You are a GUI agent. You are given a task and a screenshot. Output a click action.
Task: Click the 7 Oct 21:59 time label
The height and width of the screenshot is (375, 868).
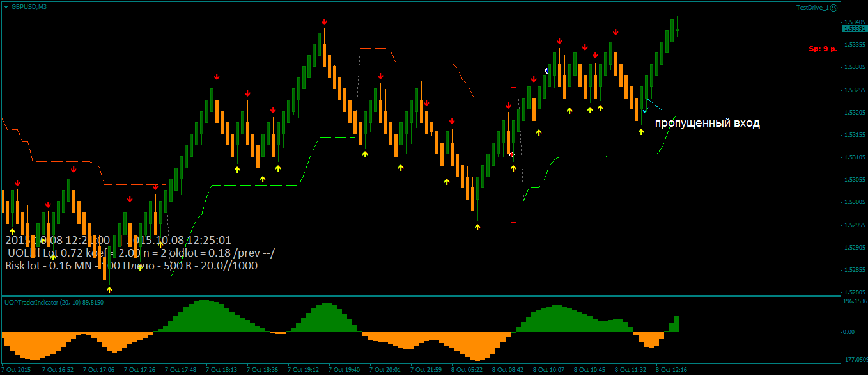click(426, 369)
